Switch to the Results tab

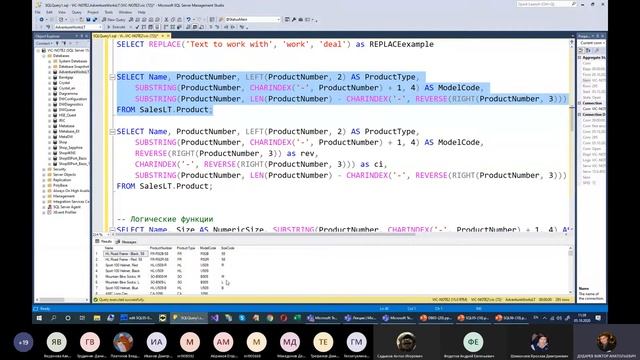[104, 242]
